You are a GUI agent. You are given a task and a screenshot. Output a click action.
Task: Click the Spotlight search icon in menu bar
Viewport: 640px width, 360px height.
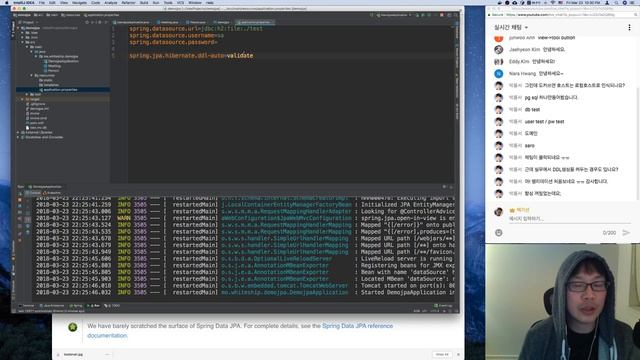coord(617,2)
